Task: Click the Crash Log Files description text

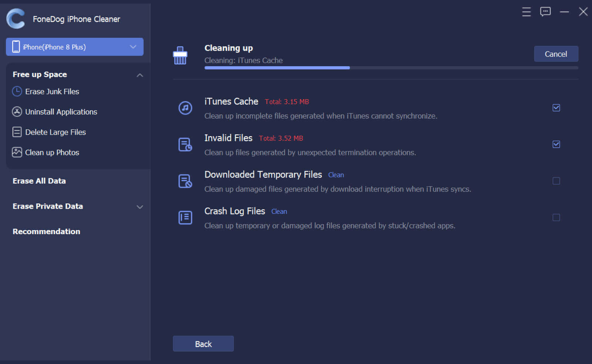Action: click(x=330, y=226)
